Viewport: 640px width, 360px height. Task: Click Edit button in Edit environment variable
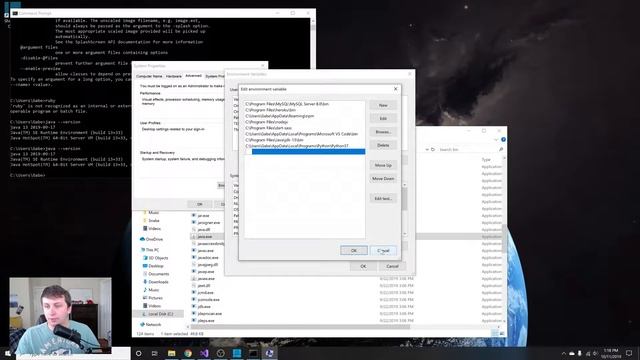[x=383, y=118]
